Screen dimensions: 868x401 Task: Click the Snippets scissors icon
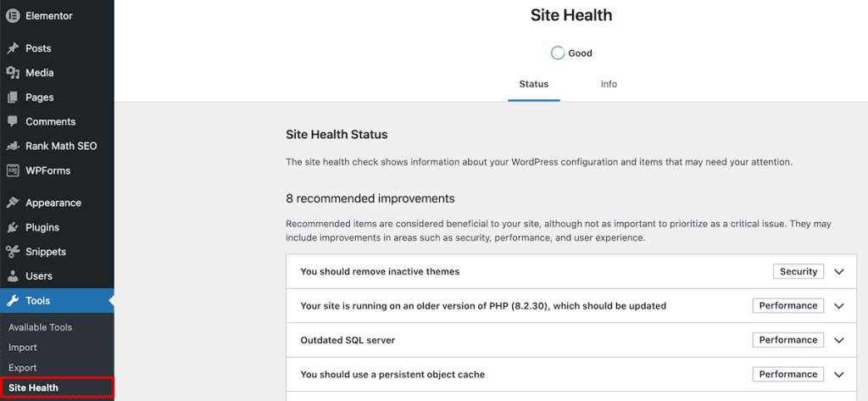pyautogui.click(x=13, y=252)
